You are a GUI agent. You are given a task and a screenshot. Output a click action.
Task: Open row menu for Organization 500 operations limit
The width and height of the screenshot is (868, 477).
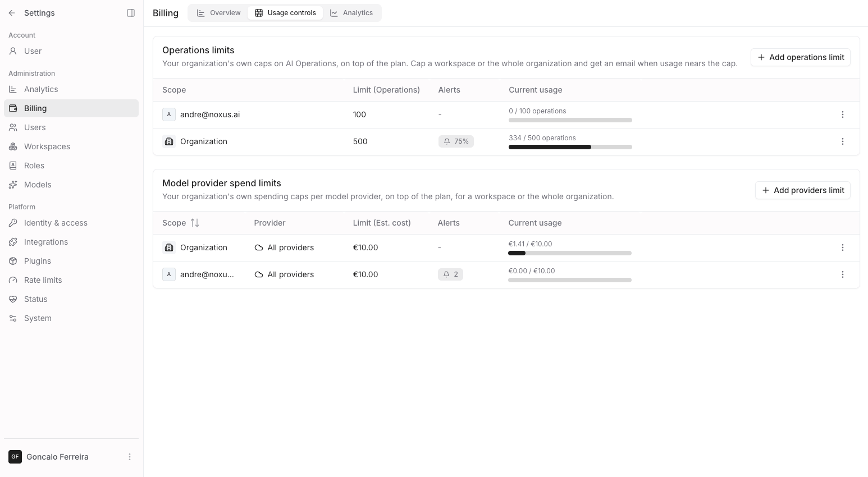point(842,141)
